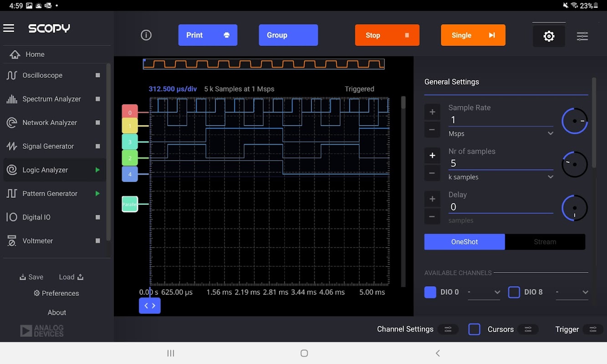Check the DIO 8 channel checkbox

[514, 292]
